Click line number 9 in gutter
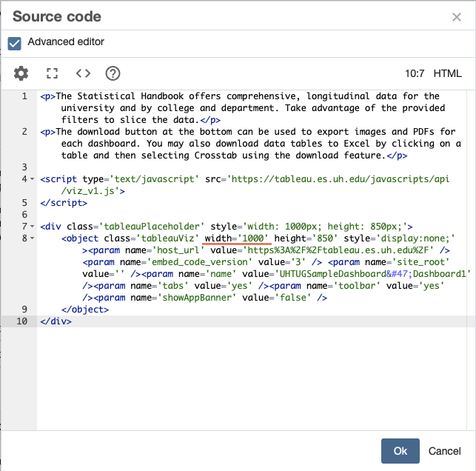Image resolution: width=476 pixels, height=471 pixels. pos(24,310)
